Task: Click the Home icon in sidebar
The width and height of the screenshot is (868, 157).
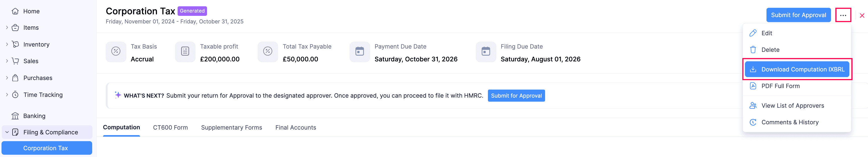Action: (x=15, y=11)
